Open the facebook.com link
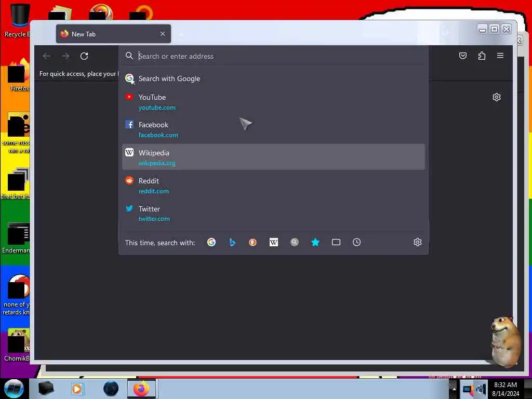This screenshot has height=399, width=532. [x=158, y=135]
